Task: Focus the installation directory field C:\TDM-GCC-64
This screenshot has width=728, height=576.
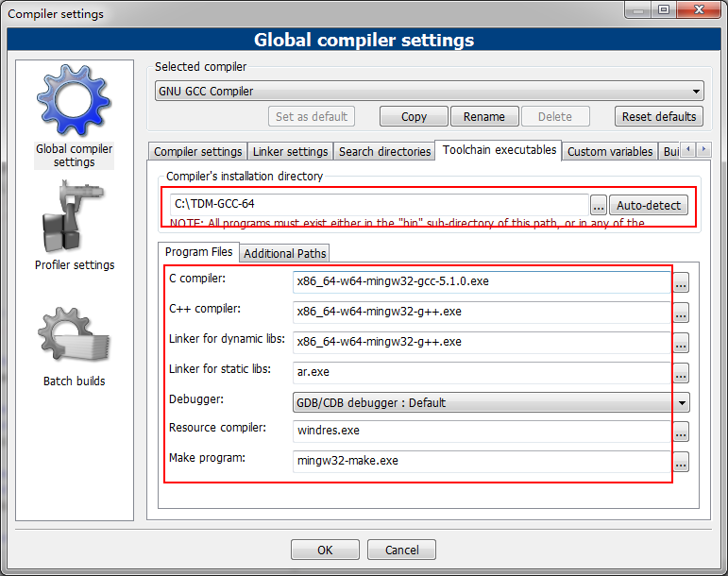Action: pyautogui.click(x=380, y=204)
